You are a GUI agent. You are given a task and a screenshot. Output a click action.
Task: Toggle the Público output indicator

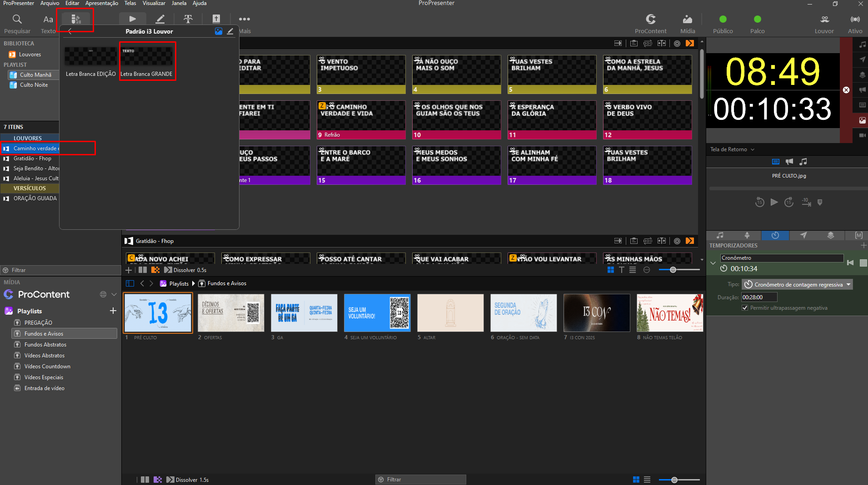coord(723,19)
